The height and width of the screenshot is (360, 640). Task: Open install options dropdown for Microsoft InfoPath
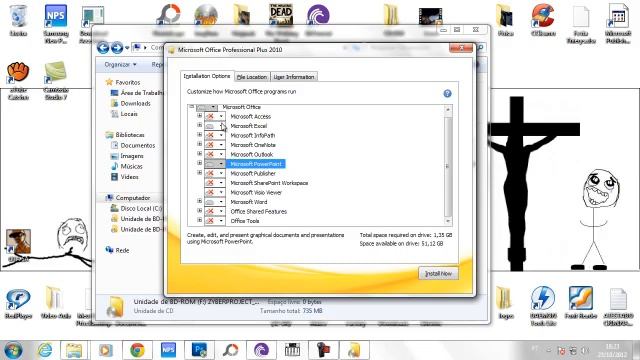pyautogui.click(x=215, y=135)
